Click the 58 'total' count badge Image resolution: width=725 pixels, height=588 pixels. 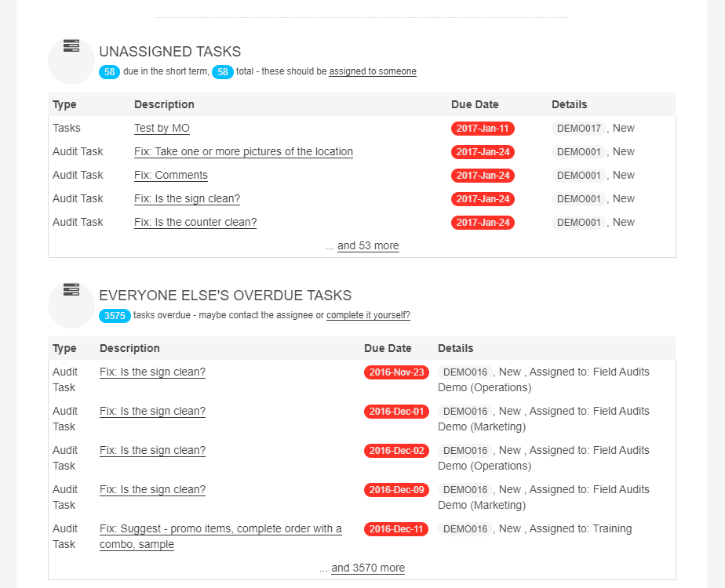[222, 72]
